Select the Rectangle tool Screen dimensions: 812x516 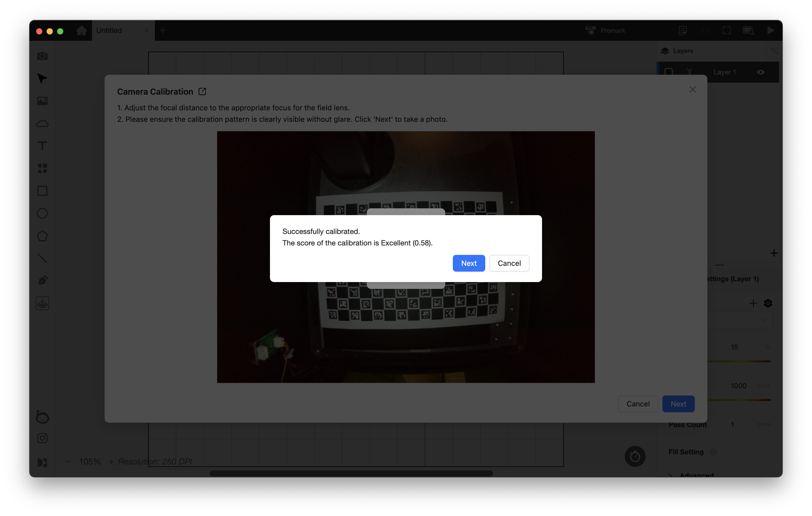[x=42, y=191]
